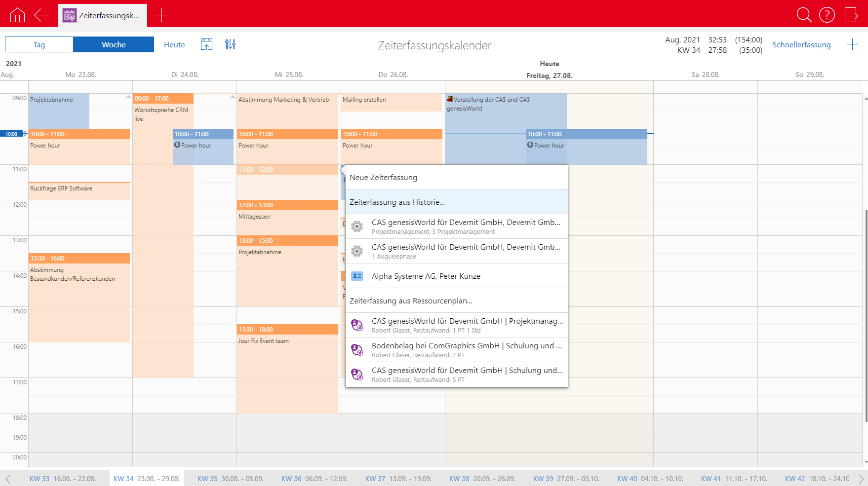Select the Mi 25.08. day header
Screen dimensions: 868x486
click(x=289, y=75)
